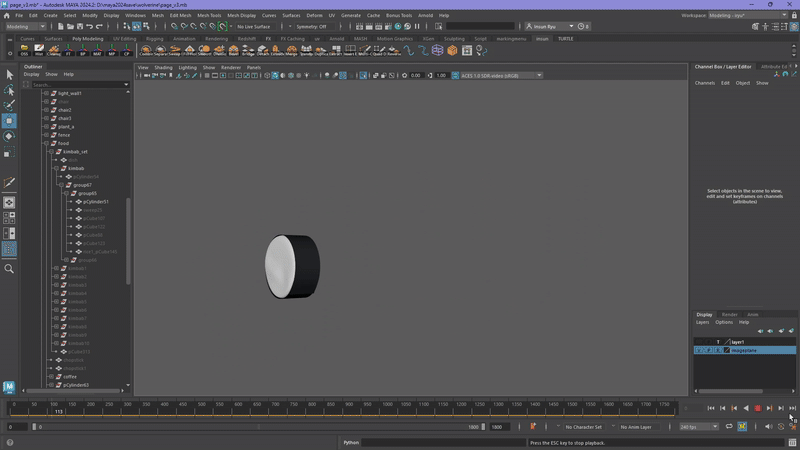Collapse the food group in the Outliner
The height and width of the screenshot is (450, 800).
(x=46, y=143)
